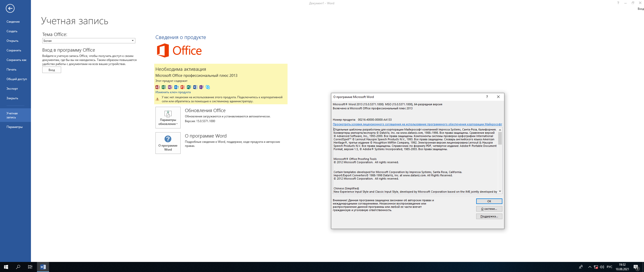Close the About Microsoft Word dialog
Image resolution: width=644 pixels, height=272 pixels.
[498, 97]
